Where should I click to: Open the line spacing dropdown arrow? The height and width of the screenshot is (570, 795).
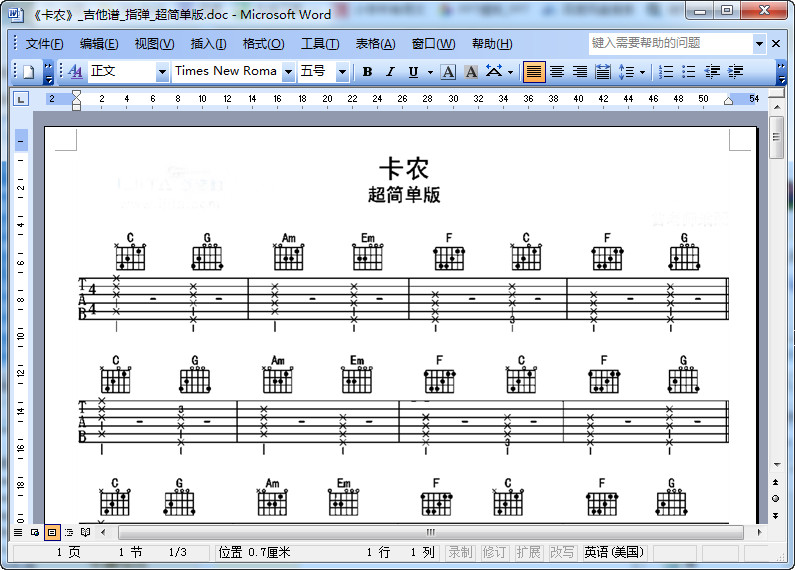(x=642, y=72)
